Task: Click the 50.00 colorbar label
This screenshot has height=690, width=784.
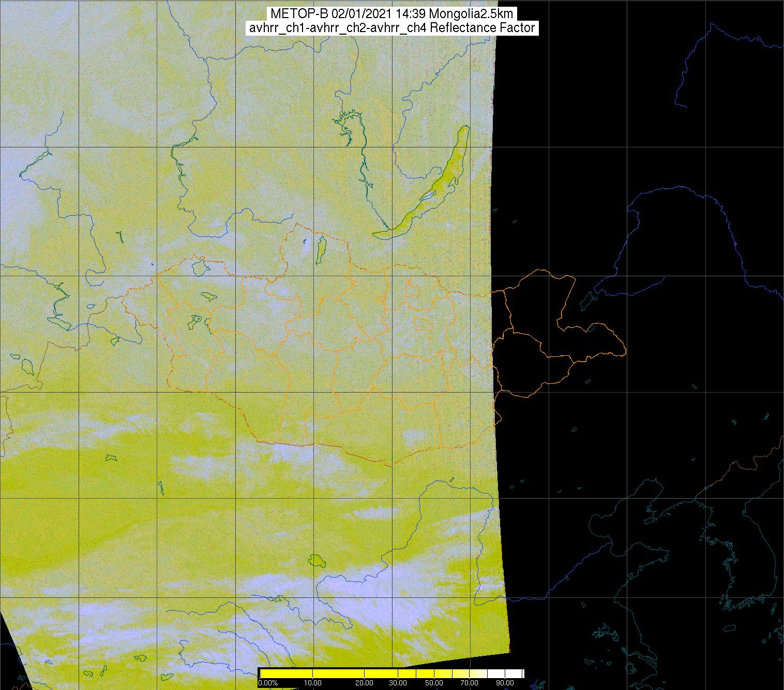Action: [x=434, y=683]
